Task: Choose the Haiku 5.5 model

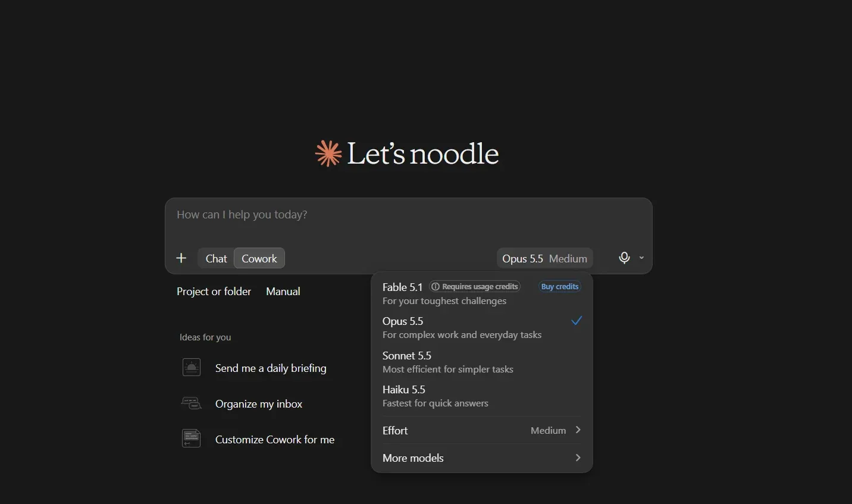Action: [x=482, y=396]
